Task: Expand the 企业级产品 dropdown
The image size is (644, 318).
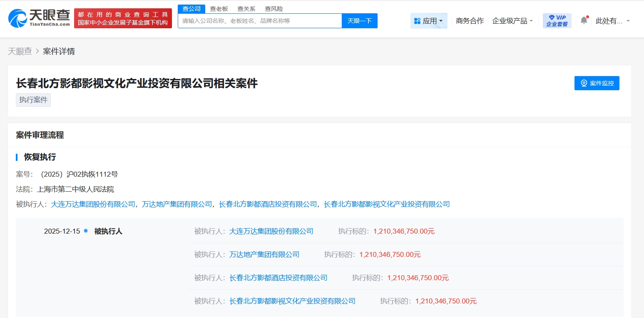Action: coord(512,21)
